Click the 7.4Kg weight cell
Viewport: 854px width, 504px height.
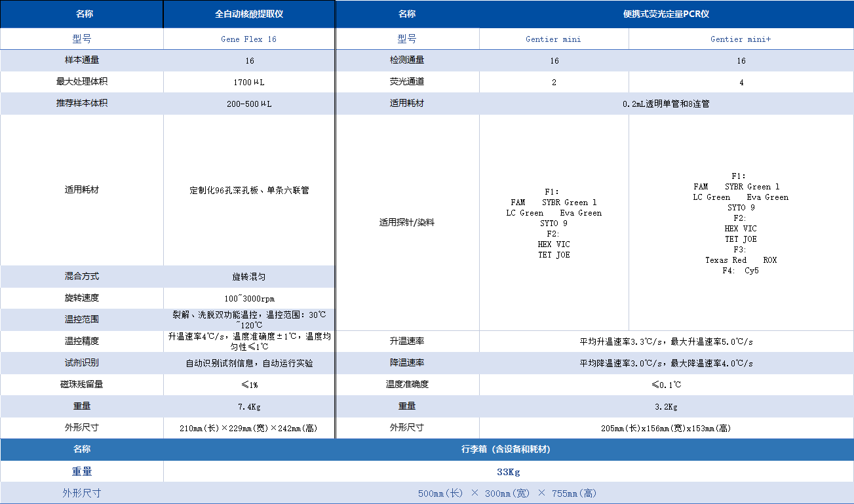pos(248,406)
